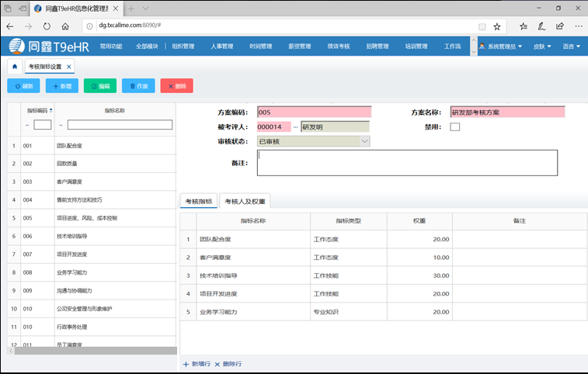Image resolution: width=588 pixels, height=374 pixels.
Task: Click browser favorites star icon
Action: 497,26
